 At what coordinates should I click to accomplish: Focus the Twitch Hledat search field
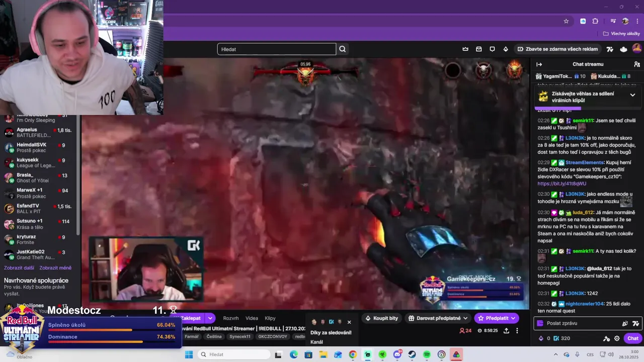click(x=276, y=49)
